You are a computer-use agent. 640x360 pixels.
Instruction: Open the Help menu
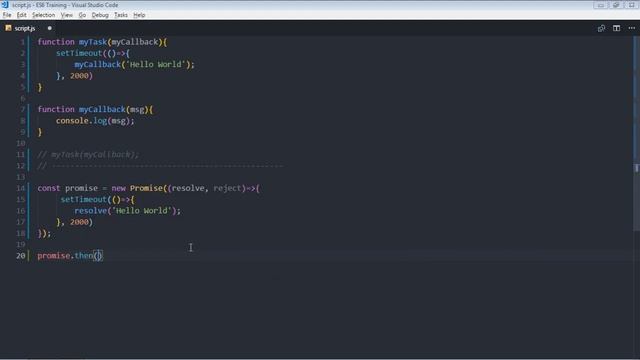[139, 15]
